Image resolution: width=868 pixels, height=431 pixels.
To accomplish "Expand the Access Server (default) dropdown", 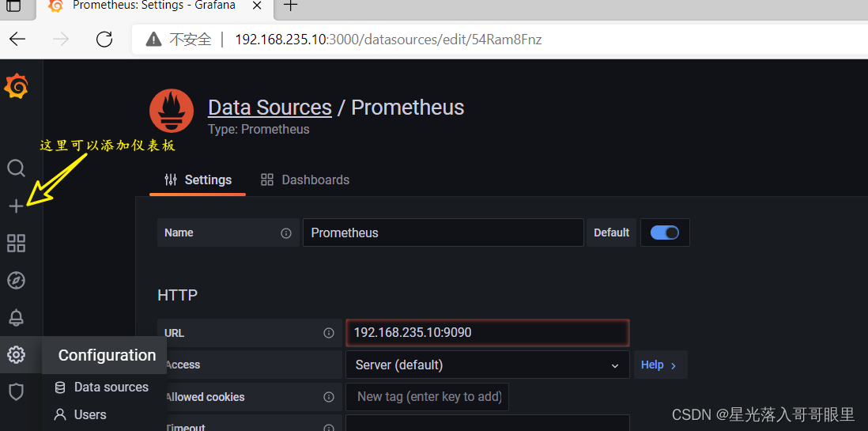I will 487,365.
